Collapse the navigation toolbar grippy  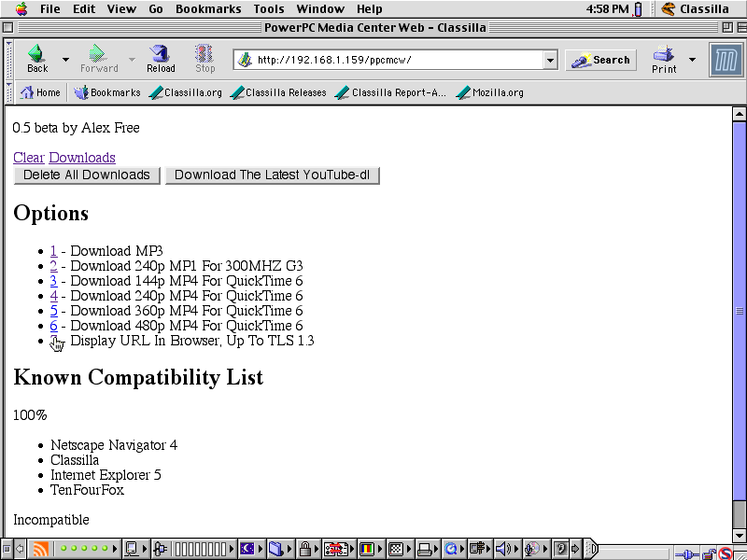[9, 60]
